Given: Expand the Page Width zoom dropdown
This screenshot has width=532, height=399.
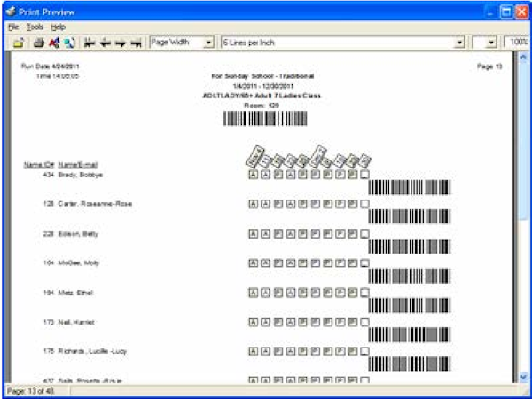Looking at the screenshot, I should click(x=209, y=43).
